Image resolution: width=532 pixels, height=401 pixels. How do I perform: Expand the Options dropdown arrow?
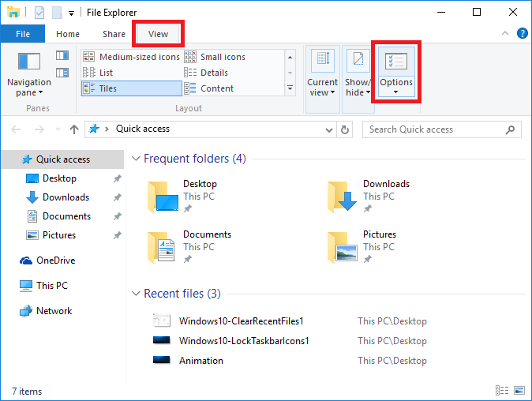coord(396,92)
